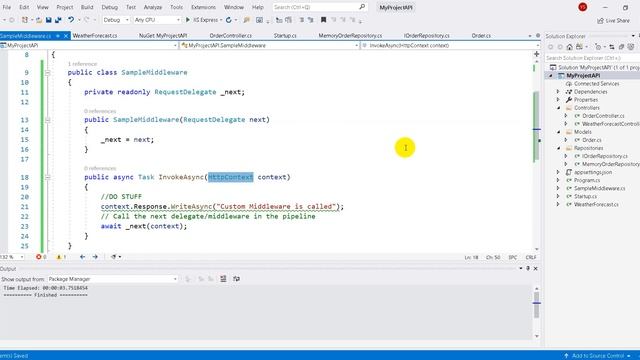Image resolution: width=640 pixels, height=360 pixels.
Task: Expand the Dependencies node
Action: tap(558, 92)
